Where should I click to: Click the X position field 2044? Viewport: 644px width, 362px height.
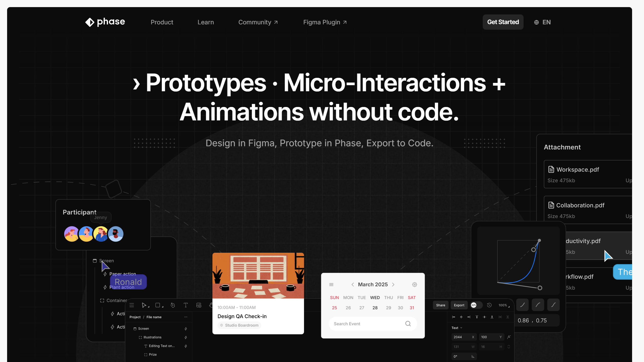tap(464, 337)
